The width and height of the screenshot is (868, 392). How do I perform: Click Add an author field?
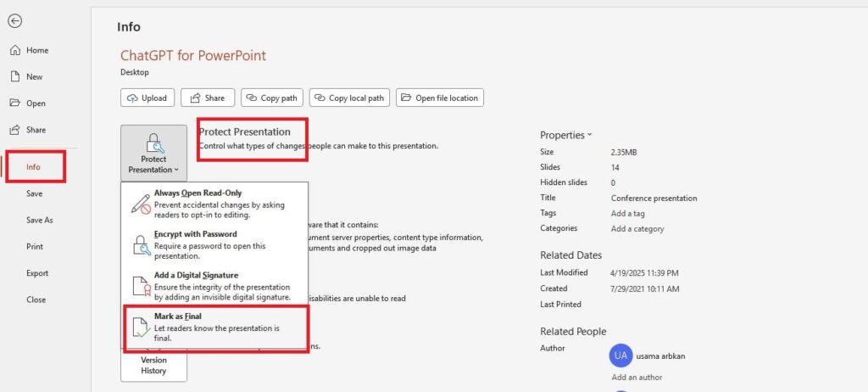click(x=637, y=377)
